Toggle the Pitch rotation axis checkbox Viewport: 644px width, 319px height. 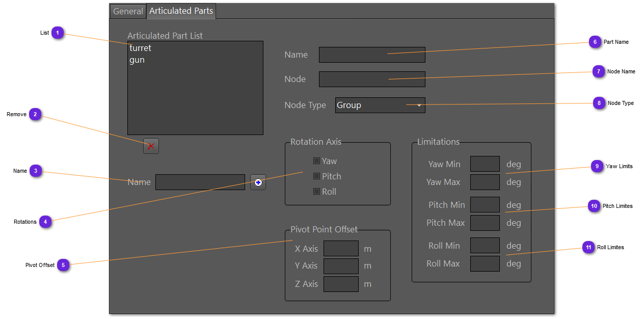pyautogui.click(x=316, y=176)
